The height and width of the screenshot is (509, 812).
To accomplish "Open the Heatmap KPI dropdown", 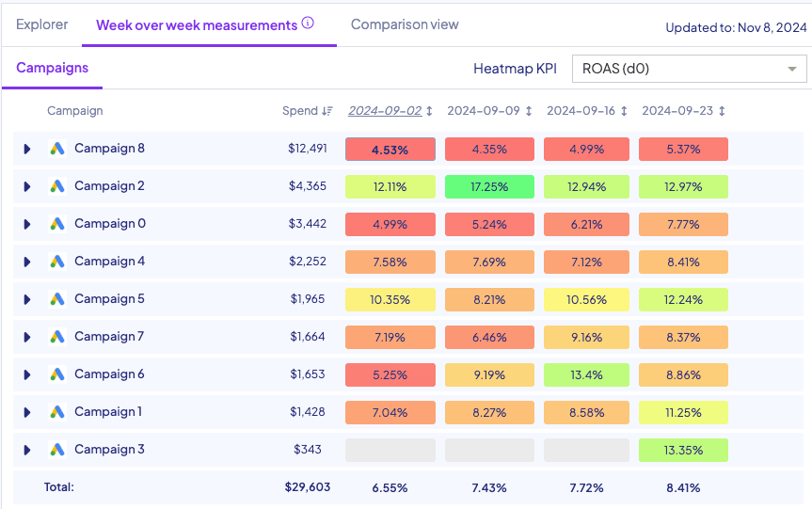I will pos(689,69).
